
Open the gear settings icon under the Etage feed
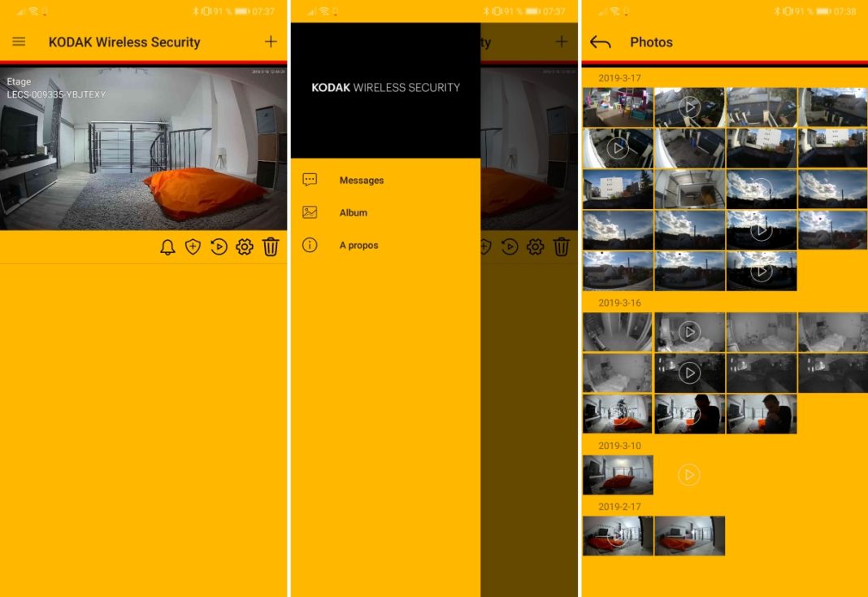pyautogui.click(x=245, y=247)
